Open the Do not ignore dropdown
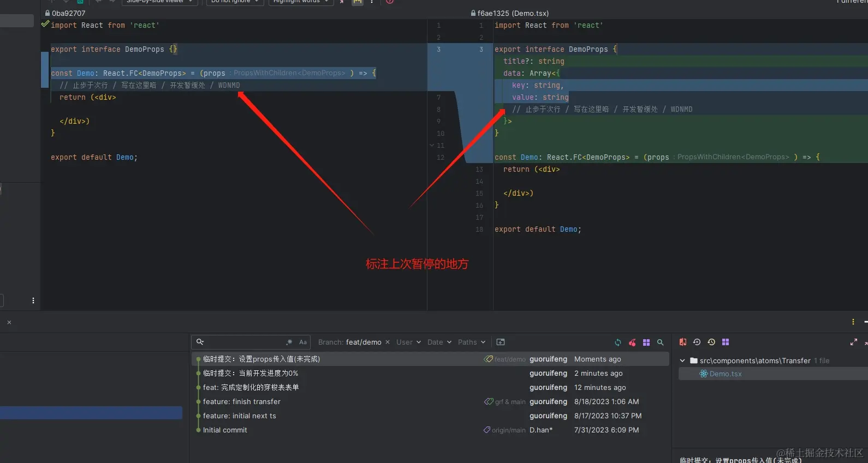Image resolution: width=868 pixels, height=463 pixels. coord(235,2)
